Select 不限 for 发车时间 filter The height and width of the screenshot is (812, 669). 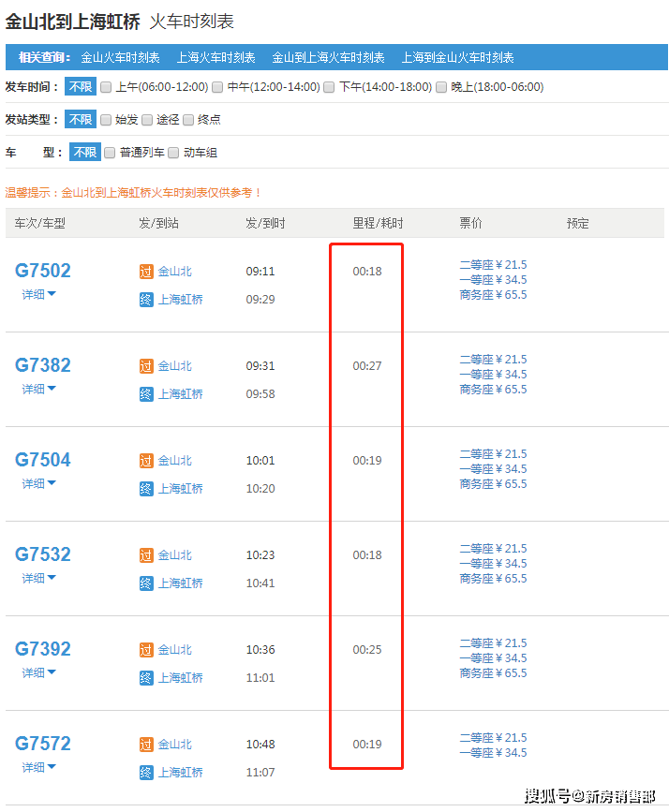tap(81, 86)
